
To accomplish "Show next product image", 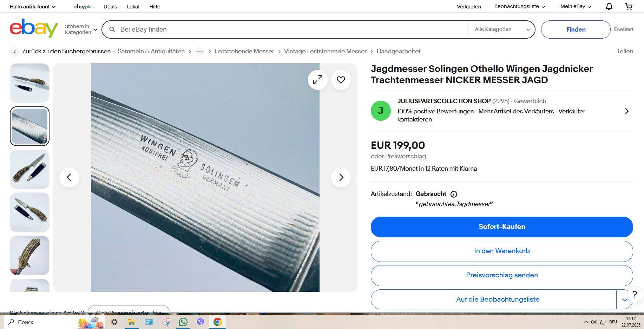I will pyautogui.click(x=341, y=177).
